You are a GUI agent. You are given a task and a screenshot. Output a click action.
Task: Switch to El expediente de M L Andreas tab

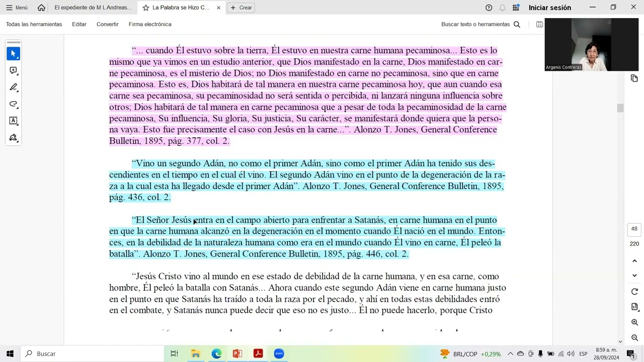point(93,8)
